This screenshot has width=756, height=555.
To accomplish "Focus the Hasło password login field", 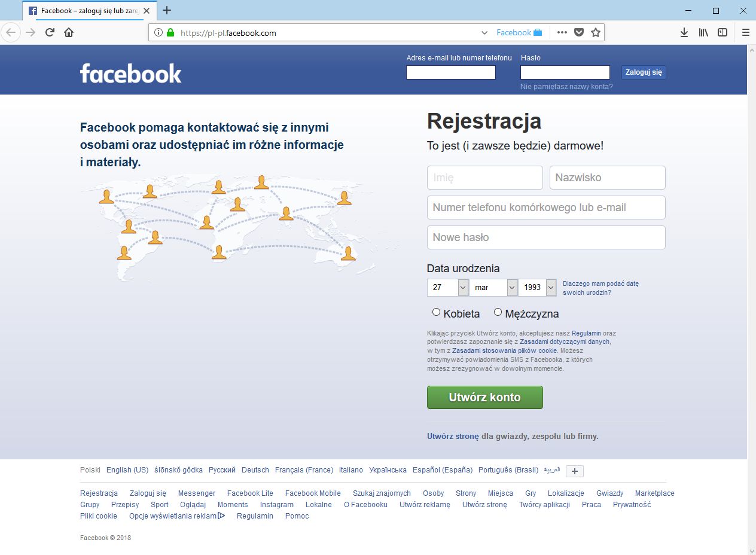I will coord(565,72).
